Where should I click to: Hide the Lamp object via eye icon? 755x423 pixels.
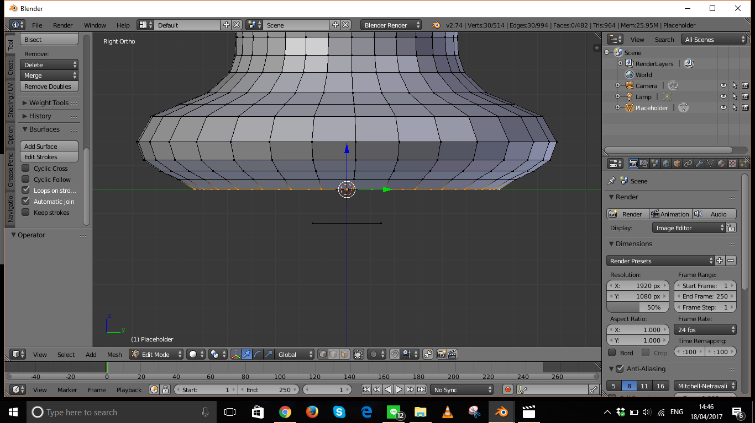(723, 97)
